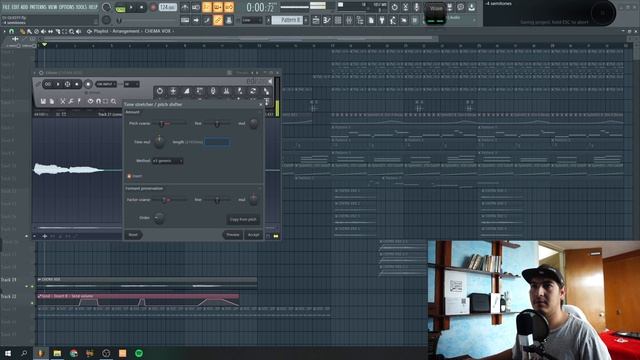The image size is (640, 360).
Task: Open the mixer view icon
Action: [x=349, y=20]
